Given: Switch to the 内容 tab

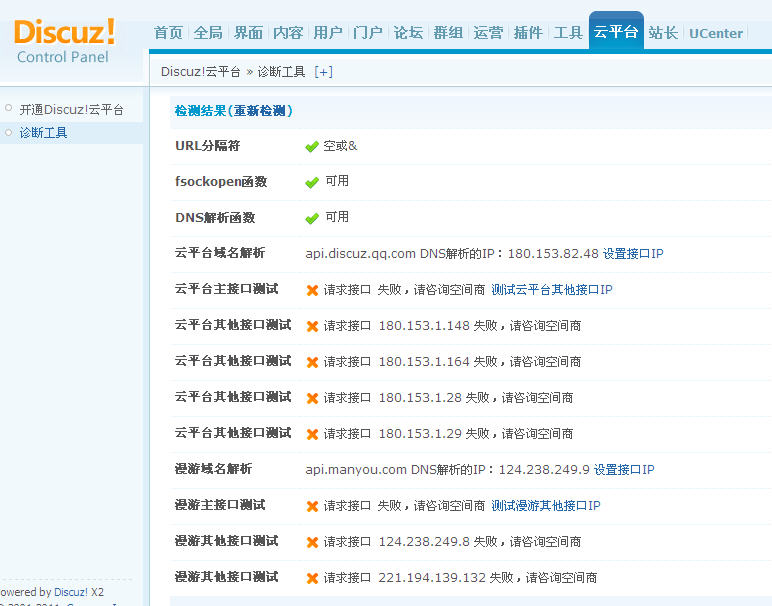Looking at the screenshot, I should pyautogui.click(x=288, y=32).
